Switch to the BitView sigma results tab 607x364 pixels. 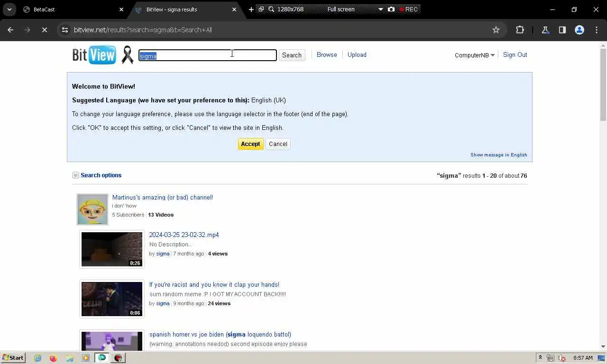point(186,9)
